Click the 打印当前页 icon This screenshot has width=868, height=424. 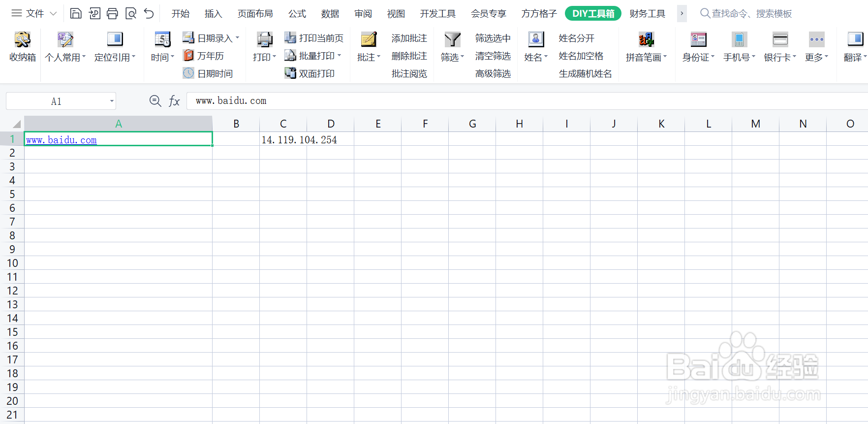(290, 38)
